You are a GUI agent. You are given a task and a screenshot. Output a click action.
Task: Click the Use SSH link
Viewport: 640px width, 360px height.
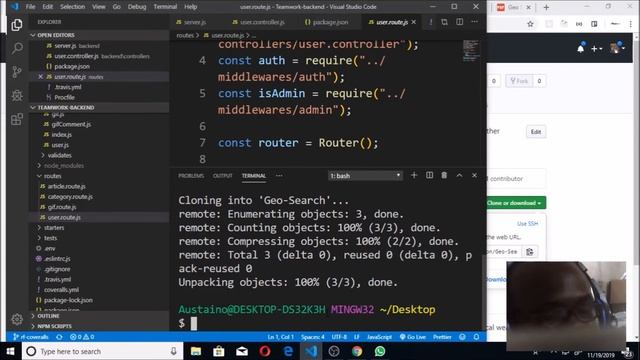click(528, 224)
